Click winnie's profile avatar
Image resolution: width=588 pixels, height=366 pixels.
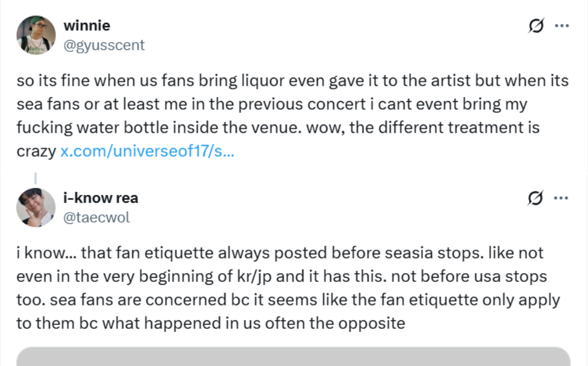coord(36,35)
